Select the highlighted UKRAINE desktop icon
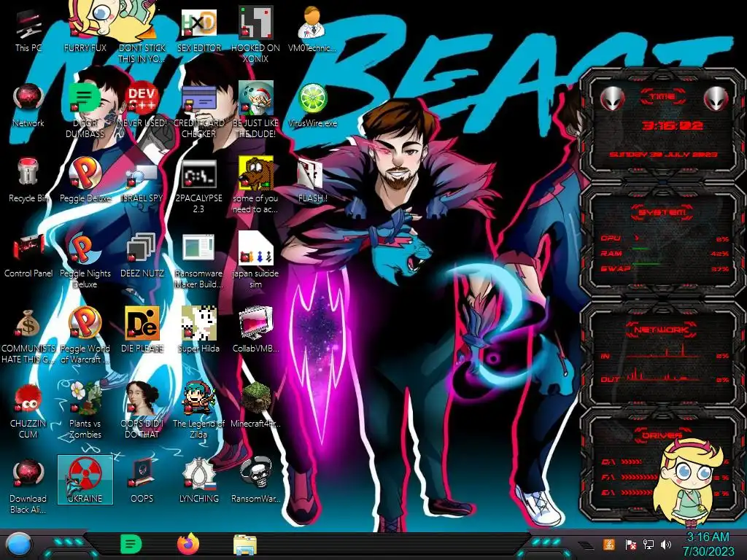 [x=85, y=480]
